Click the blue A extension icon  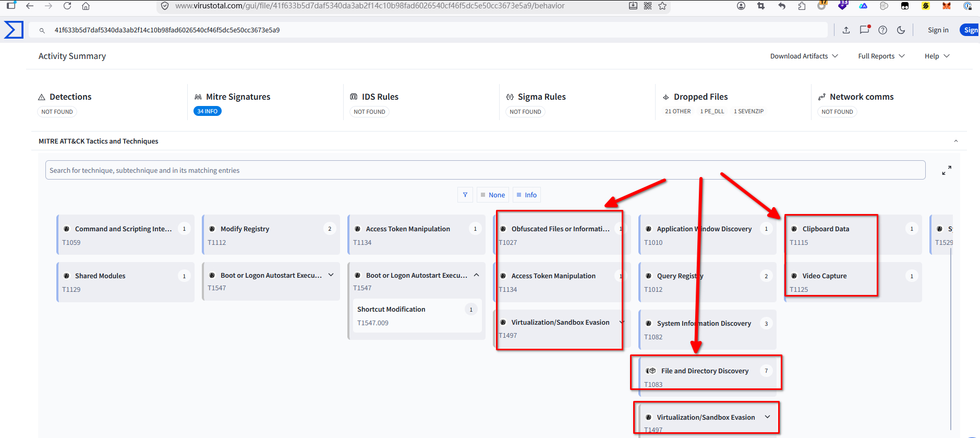pos(863,6)
